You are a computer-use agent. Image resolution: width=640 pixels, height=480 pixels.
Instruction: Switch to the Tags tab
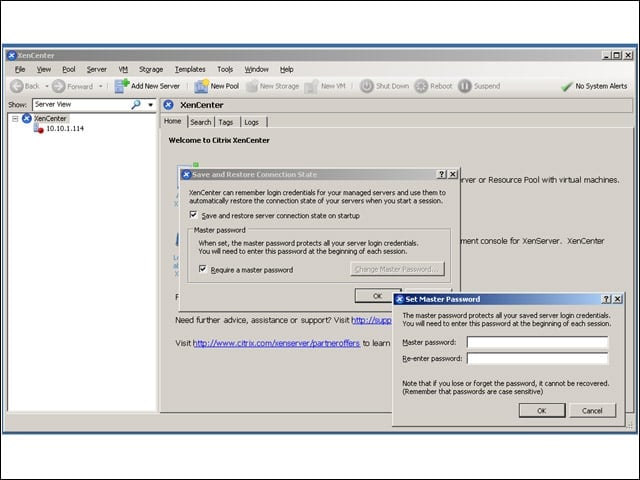(226, 122)
